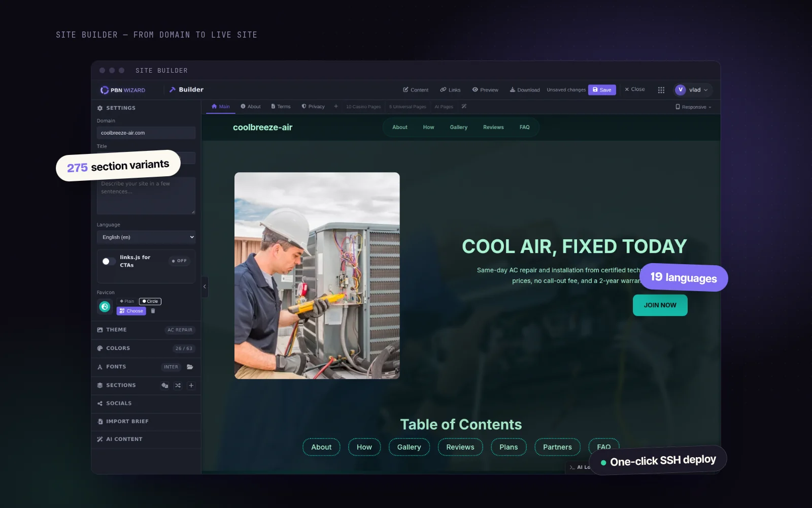Click FAQ in the preview navigation bar
812x508 pixels.
pos(524,128)
